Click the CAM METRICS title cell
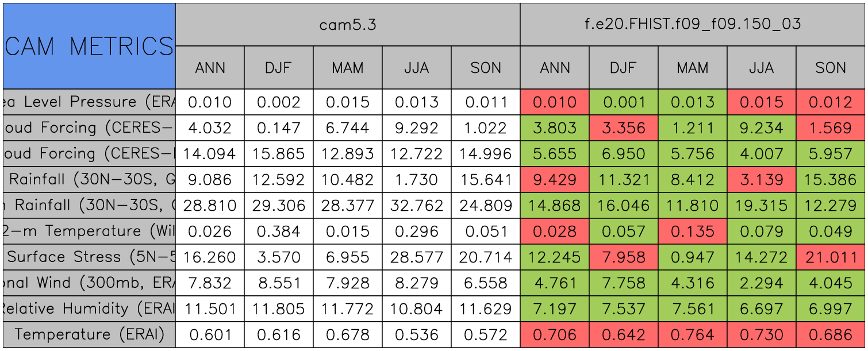The height and width of the screenshot is (351, 868). [89, 46]
